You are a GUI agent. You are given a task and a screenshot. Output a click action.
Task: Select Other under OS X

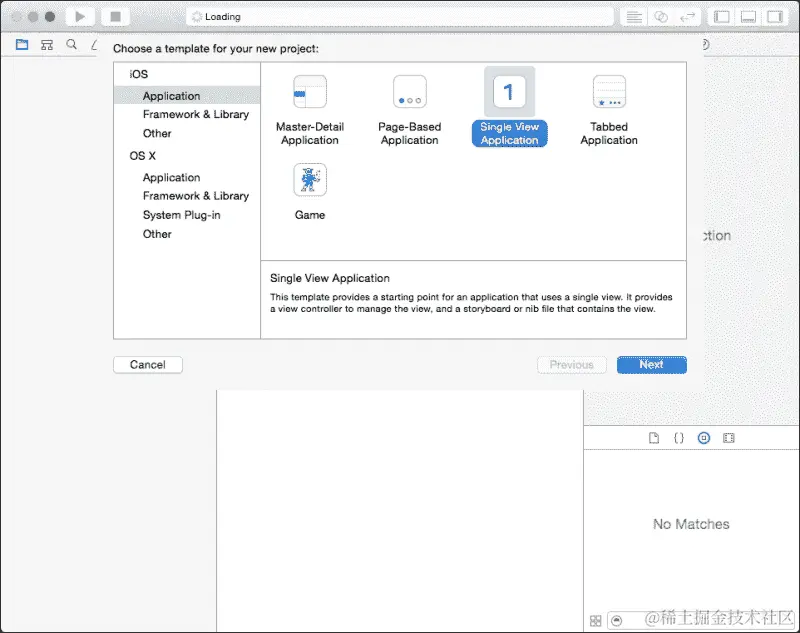click(157, 234)
